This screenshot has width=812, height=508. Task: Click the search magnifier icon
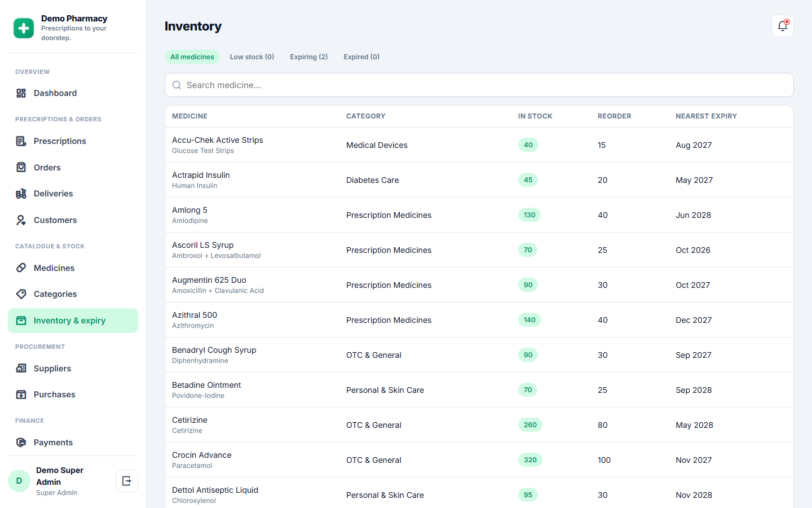coord(176,85)
